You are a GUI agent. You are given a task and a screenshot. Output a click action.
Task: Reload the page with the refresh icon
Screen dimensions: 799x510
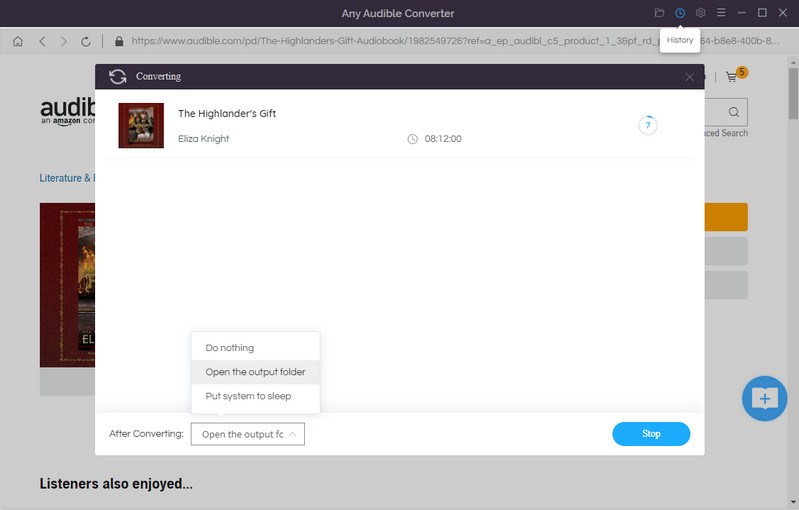click(86, 41)
